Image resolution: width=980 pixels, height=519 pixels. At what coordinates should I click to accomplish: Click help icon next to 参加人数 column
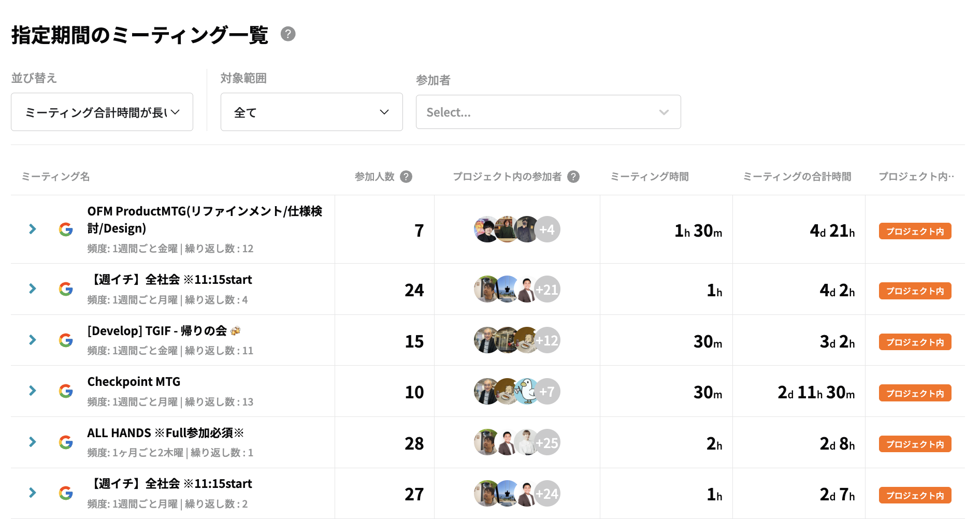406,177
